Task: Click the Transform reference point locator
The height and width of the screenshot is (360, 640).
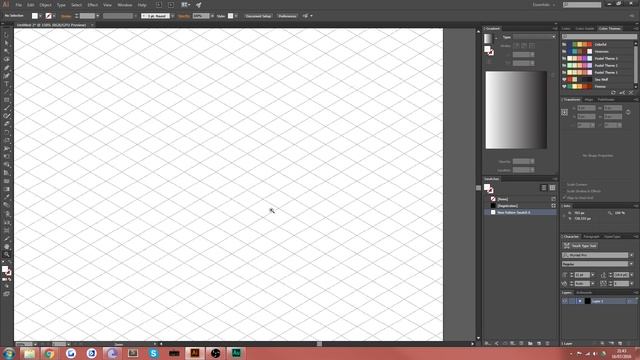Action: click(x=564, y=112)
